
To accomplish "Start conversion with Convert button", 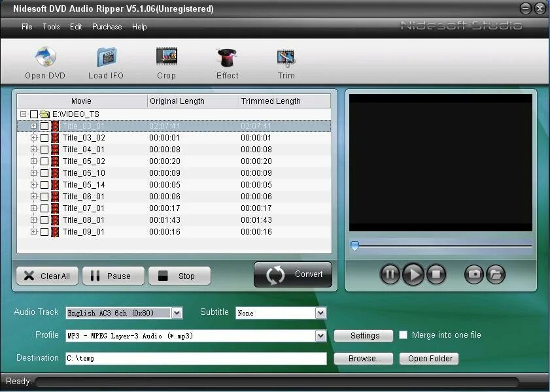I will tap(293, 274).
